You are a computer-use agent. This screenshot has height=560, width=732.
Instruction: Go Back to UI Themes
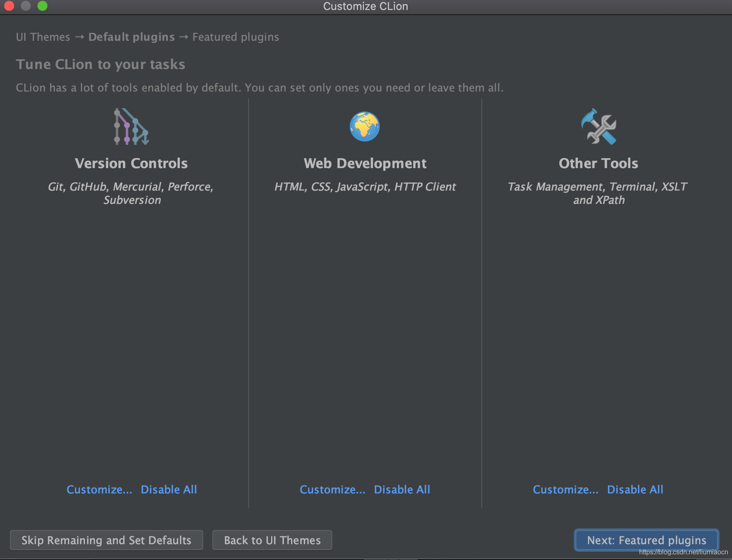[x=272, y=540]
